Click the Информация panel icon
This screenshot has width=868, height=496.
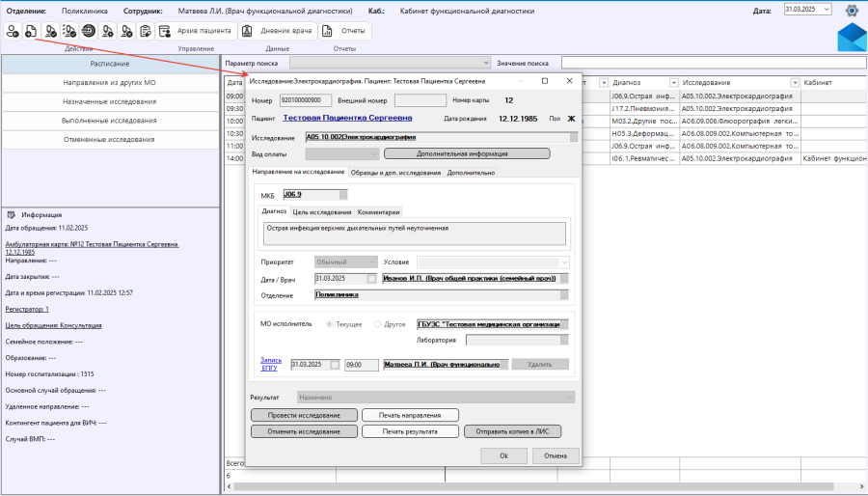point(11,215)
